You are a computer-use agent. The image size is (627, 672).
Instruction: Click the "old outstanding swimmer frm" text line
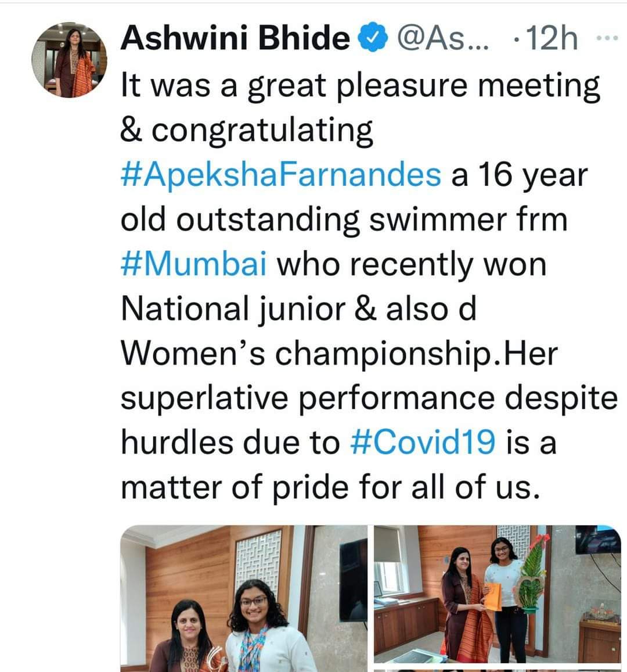[x=344, y=219]
